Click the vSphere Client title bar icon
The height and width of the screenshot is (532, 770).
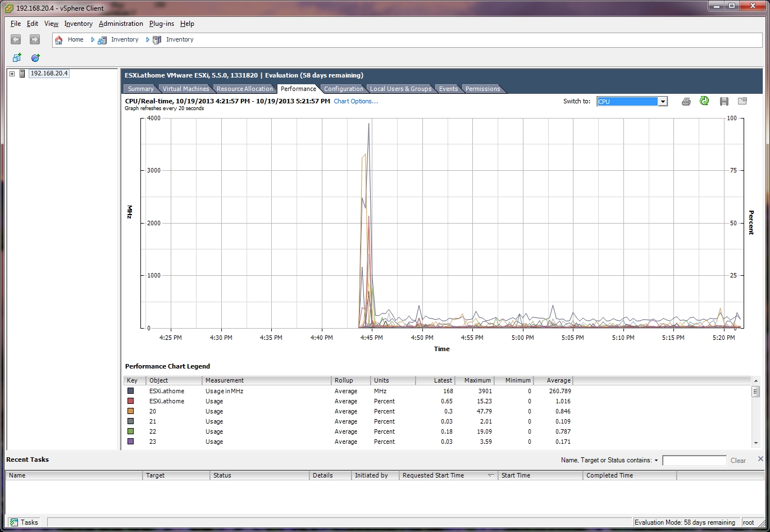pyautogui.click(x=9, y=8)
